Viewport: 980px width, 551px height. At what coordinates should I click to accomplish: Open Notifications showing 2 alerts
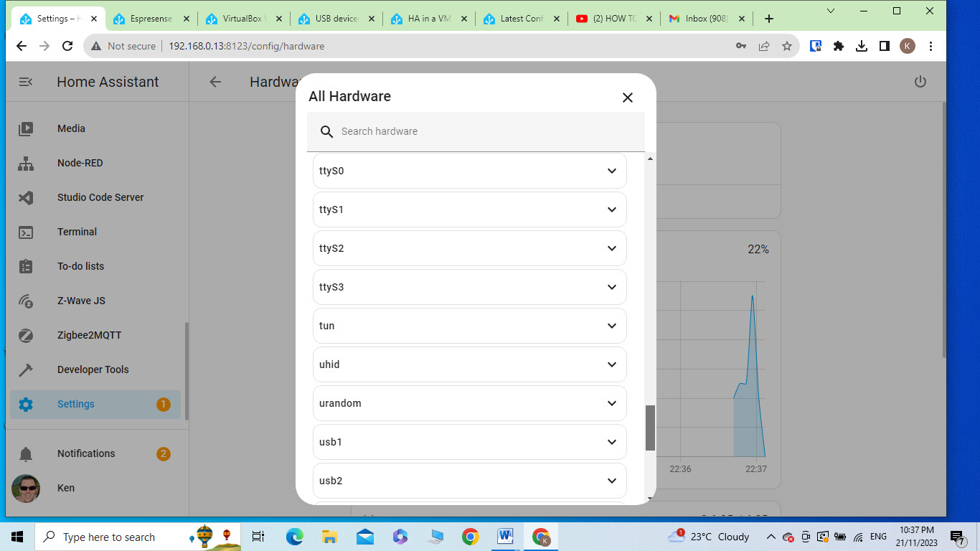tap(86, 453)
